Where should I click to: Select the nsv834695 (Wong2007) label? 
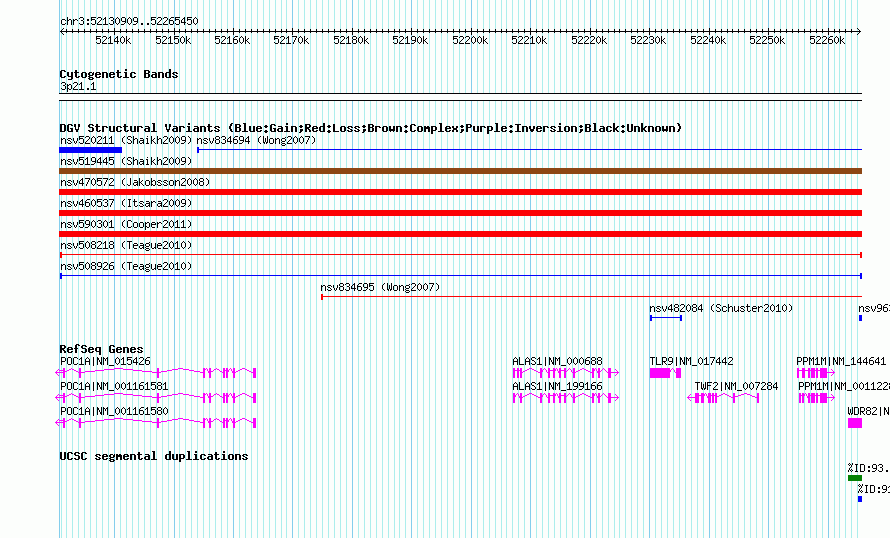pos(380,287)
